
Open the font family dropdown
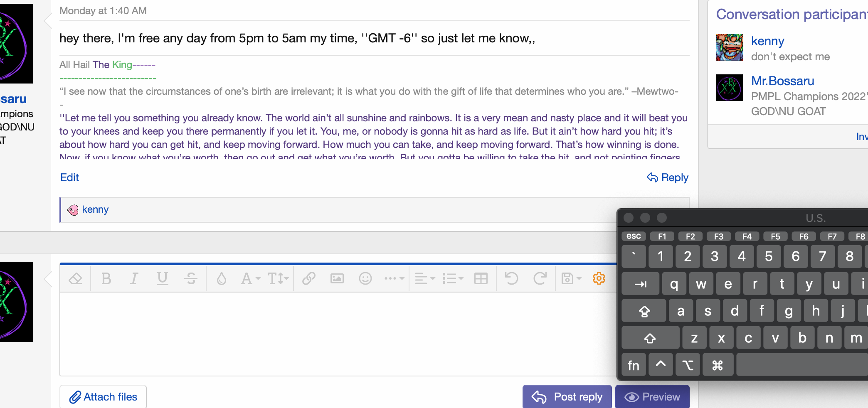click(250, 278)
